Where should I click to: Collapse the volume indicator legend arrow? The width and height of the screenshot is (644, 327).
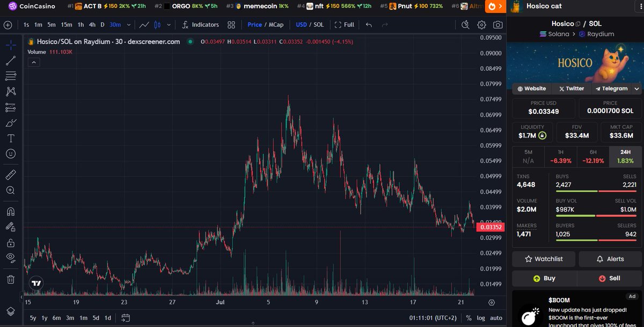click(x=33, y=62)
